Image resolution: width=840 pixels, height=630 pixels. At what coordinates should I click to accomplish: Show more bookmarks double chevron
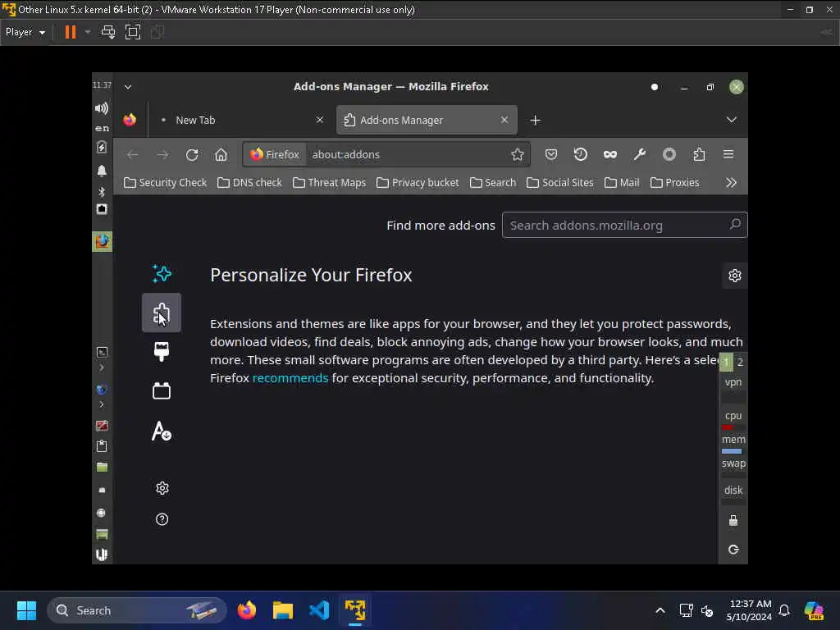pyautogui.click(x=731, y=183)
